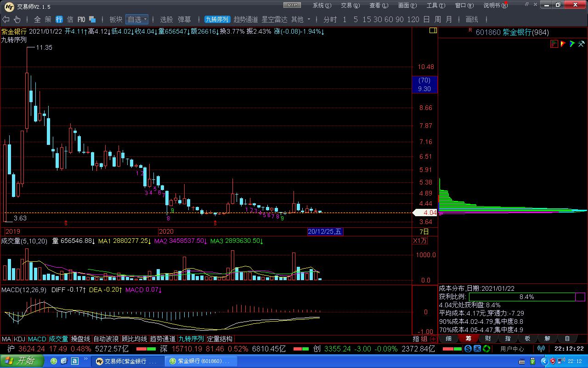The width and height of the screenshot is (588, 368).
Task: Open the 交易(Q) menu
Action: [350, 5]
